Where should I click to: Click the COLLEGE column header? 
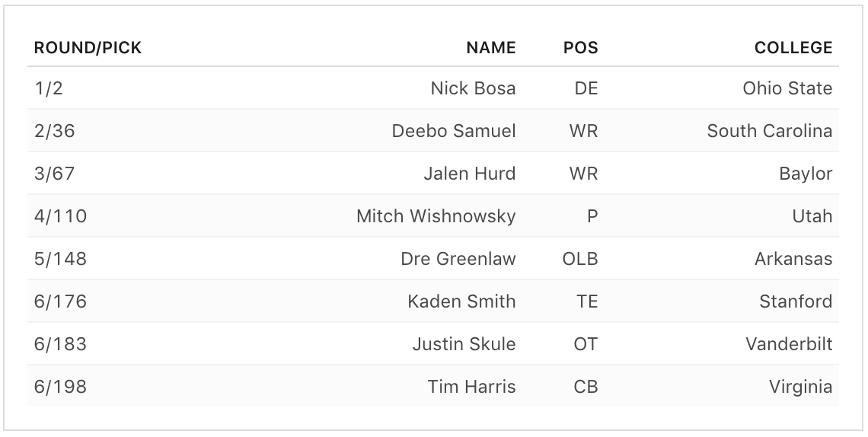point(793,48)
